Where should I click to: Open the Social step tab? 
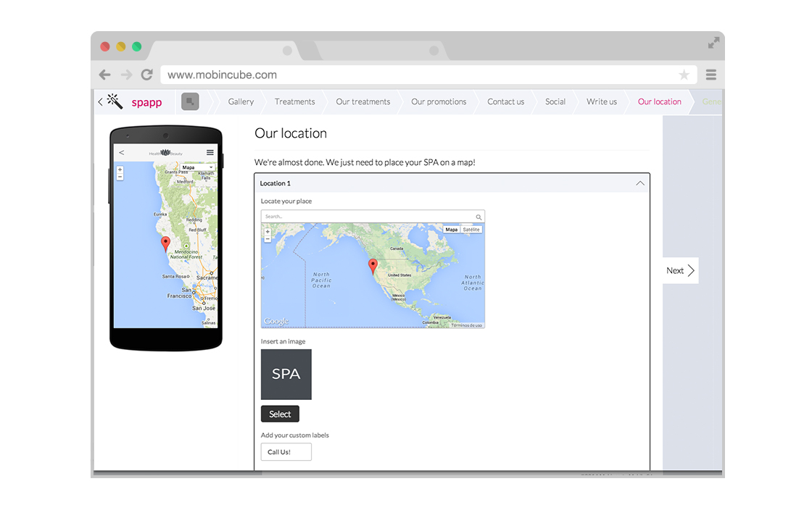pyautogui.click(x=555, y=101)
